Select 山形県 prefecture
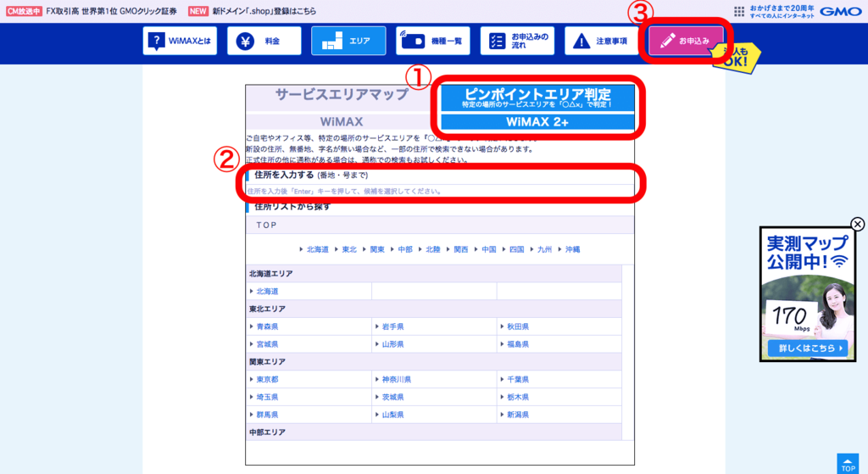This screenshot has height=474, width=868. (392, 344)
